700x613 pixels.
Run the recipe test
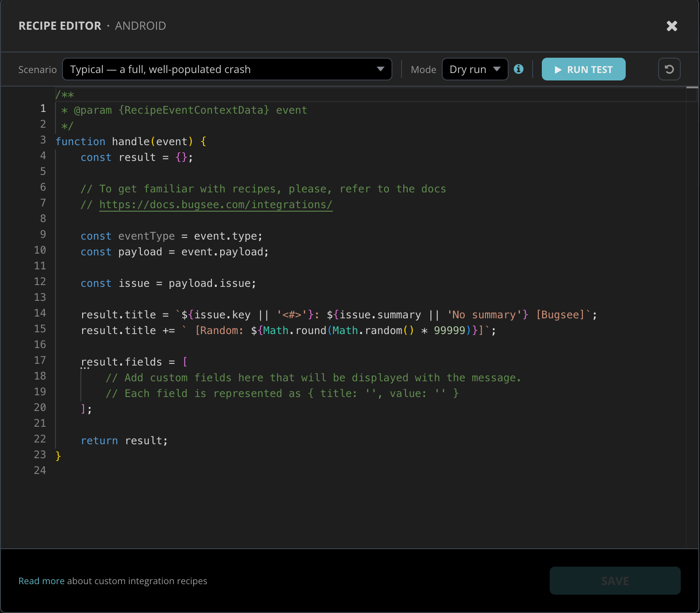pos(583,69)
